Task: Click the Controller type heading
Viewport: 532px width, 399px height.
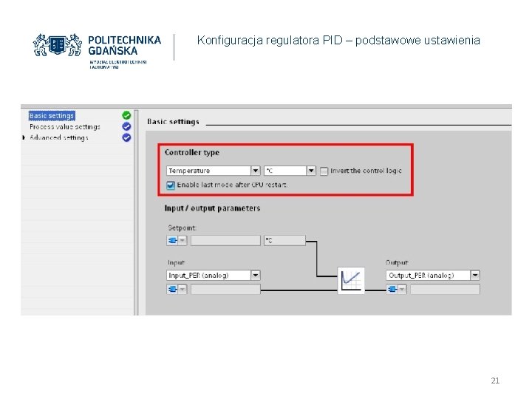Action: tap(192, 153)
